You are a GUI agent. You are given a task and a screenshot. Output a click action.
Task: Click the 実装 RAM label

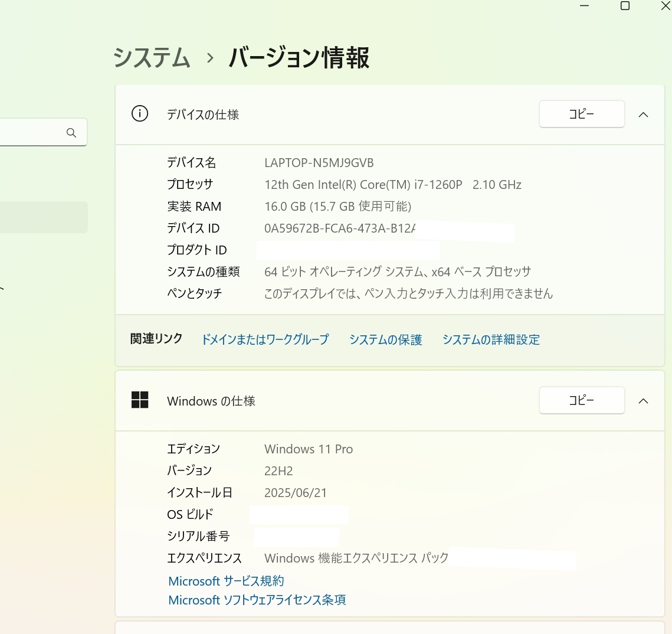[x=194, y=206]
